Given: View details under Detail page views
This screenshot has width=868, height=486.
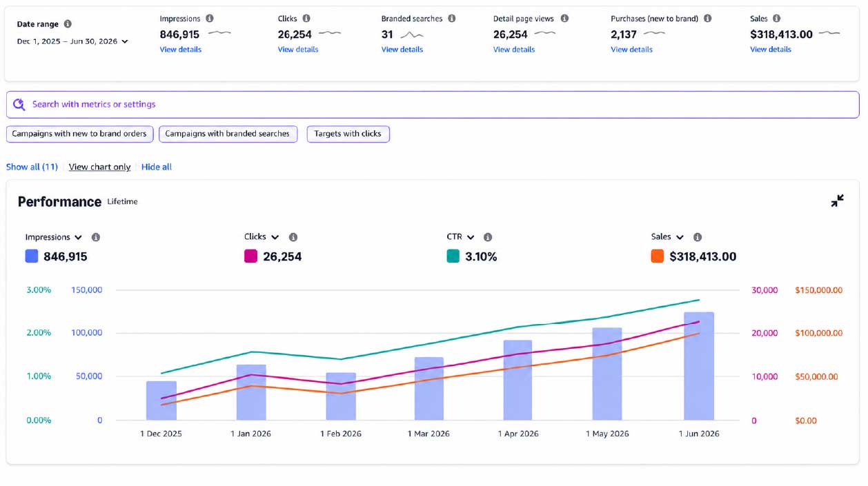Looking at the screenshot, I should coord(514,50).
